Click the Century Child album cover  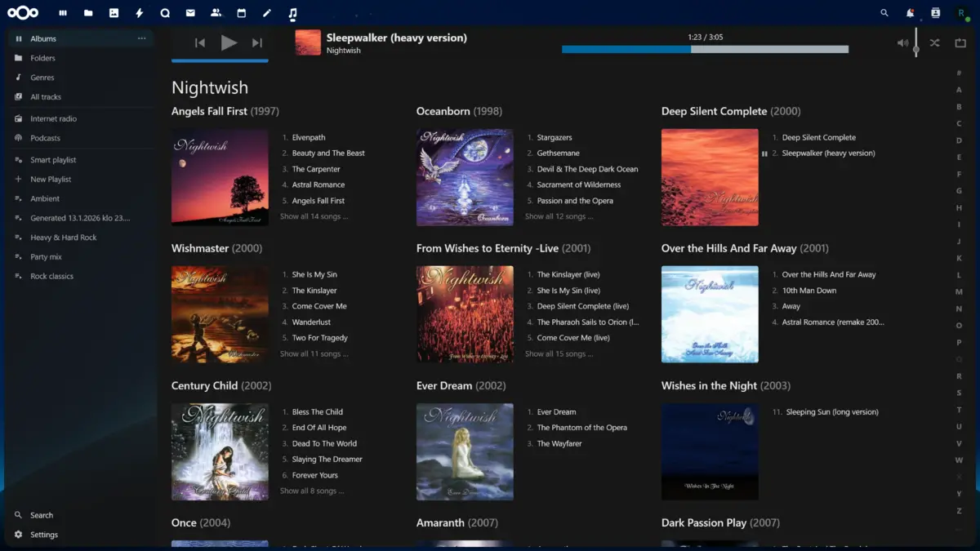pos(220,451)
